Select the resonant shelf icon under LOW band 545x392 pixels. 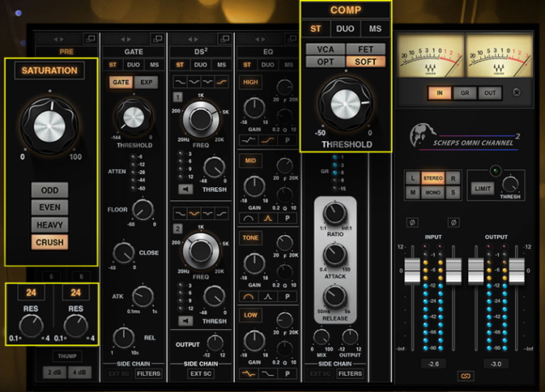pos(248,374)
